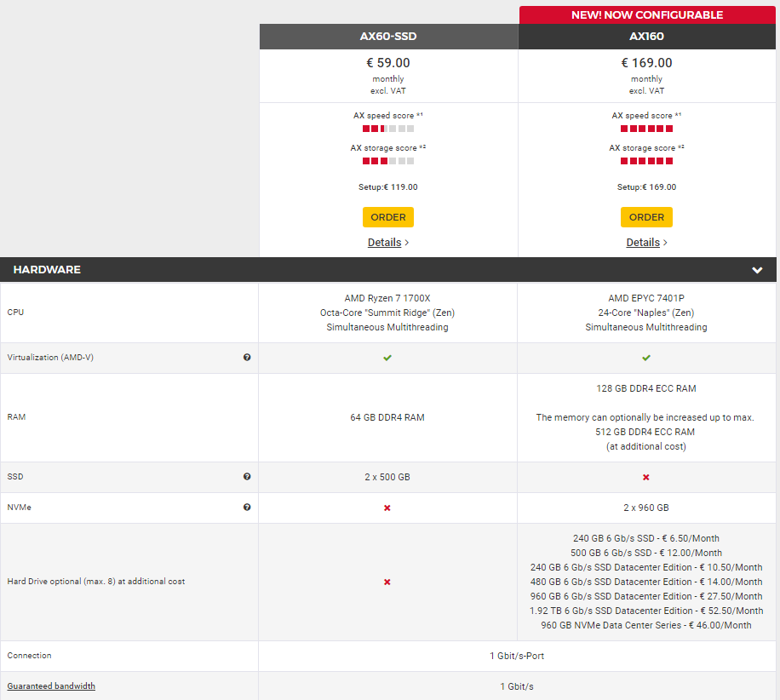Select the 2 x 500 GB SSD value
Image resolution: width=780 pixels, height=700 pixels.
(x=387, y=477)
